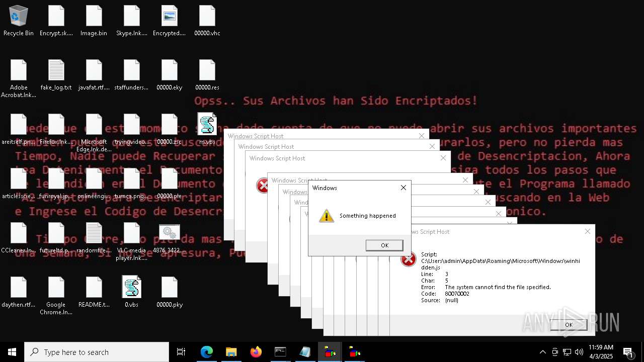Close the Something happened Windows dialog
Image resolution: width=644 pixels, height=362 pixels.
point(403,188)
